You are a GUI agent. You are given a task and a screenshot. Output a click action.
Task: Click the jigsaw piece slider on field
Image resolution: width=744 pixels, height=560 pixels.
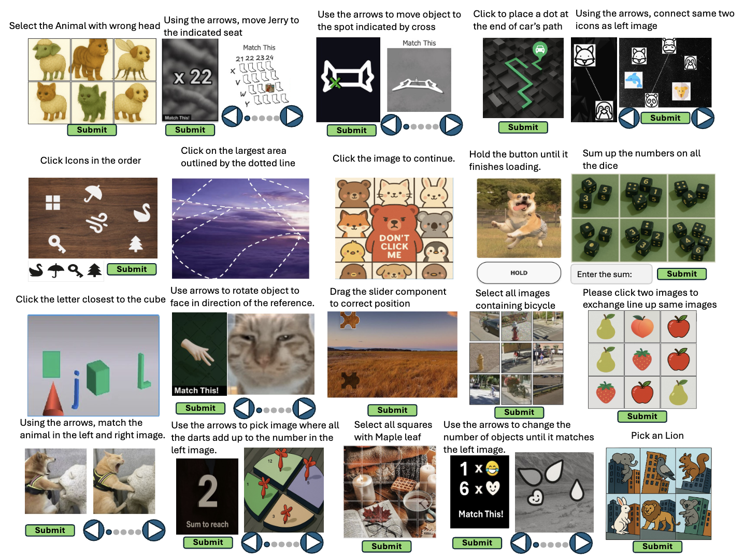tap(350, 320)
